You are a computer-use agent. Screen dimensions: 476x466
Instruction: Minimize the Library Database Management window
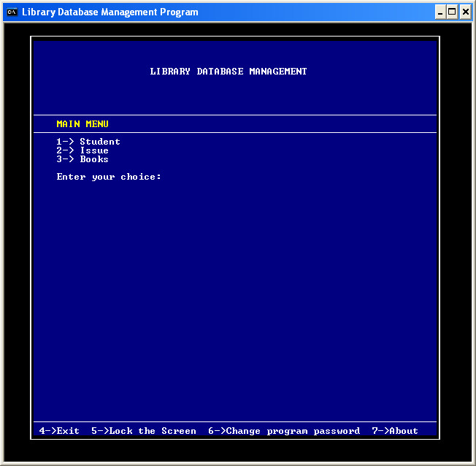(439, 12)
